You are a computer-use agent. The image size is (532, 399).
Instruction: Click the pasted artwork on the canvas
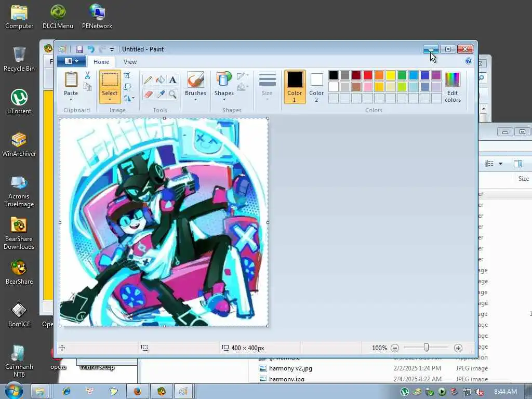click(x=164, y=222)
